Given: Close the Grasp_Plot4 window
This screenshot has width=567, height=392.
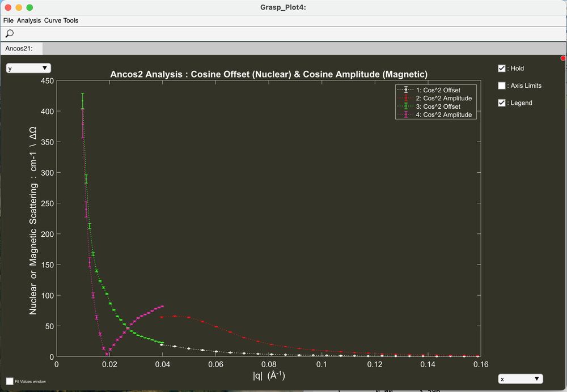Looking at the screenshot, I should point(8,7).
